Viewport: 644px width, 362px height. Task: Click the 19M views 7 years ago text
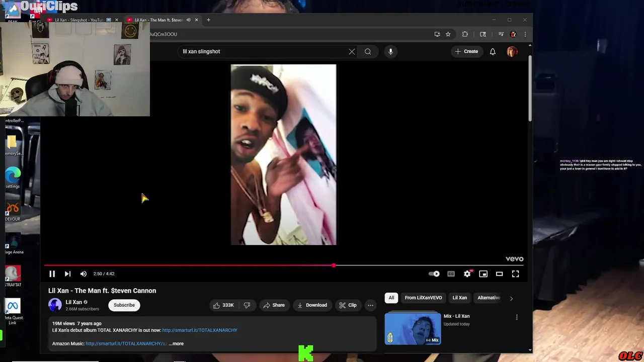pos(76,323)
